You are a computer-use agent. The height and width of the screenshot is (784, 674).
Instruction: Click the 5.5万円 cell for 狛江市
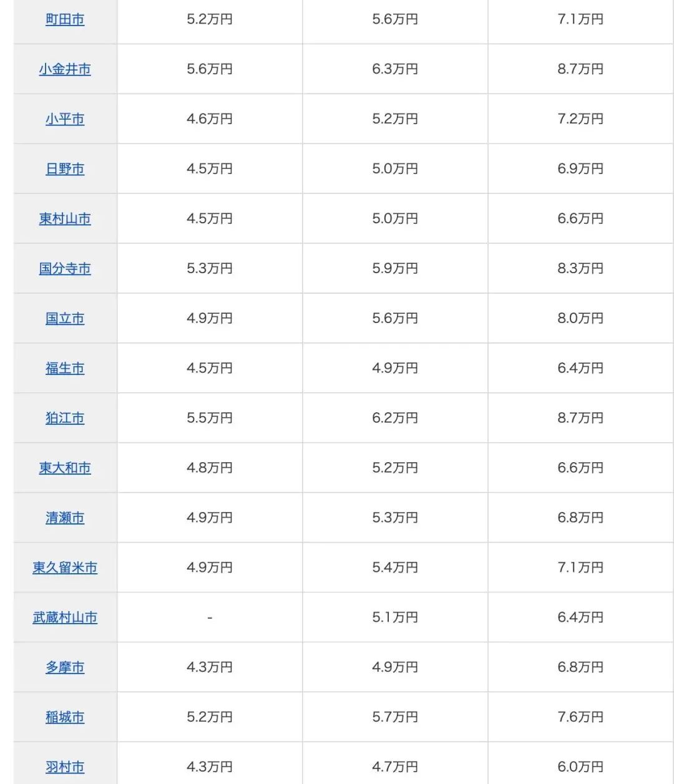(210, 419)
